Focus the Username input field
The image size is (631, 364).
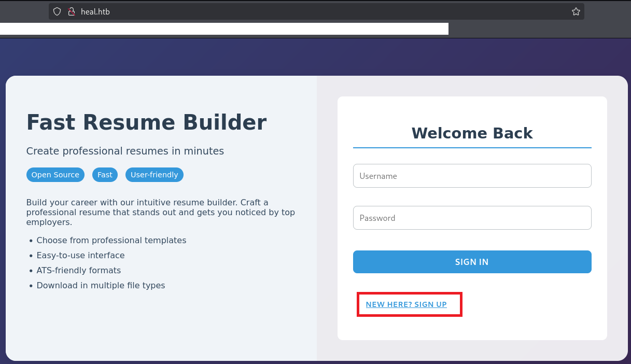coord(472,176)
